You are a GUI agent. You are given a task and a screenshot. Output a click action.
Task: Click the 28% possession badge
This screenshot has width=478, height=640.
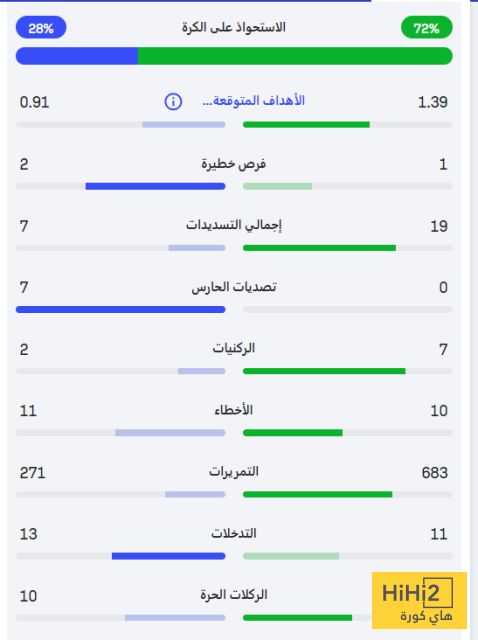coord(41,28)
